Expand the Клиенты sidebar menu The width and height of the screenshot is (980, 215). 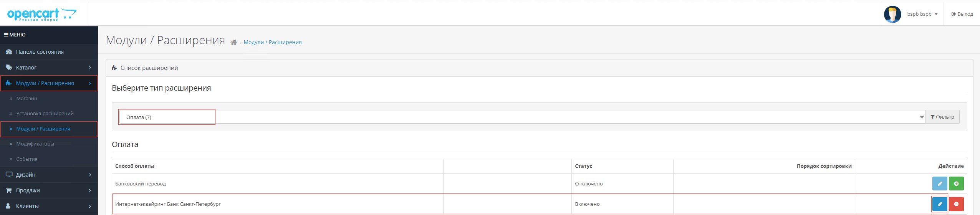coord(49,206)
